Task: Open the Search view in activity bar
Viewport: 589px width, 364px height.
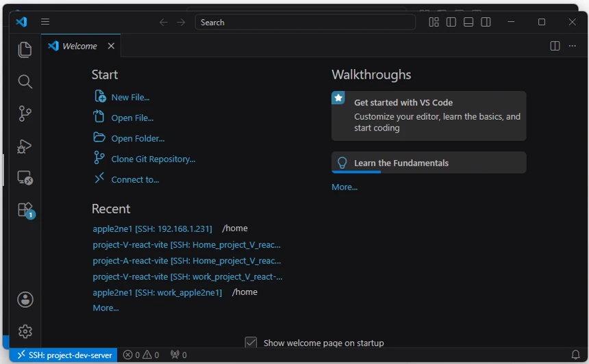Action: (x=25, y=81)
